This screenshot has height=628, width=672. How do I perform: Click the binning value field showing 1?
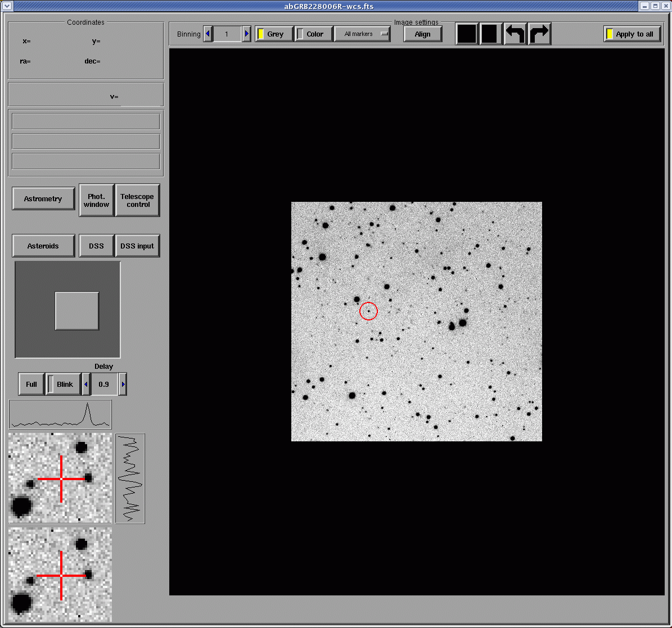pyautogui.click(x=227, y=34)
